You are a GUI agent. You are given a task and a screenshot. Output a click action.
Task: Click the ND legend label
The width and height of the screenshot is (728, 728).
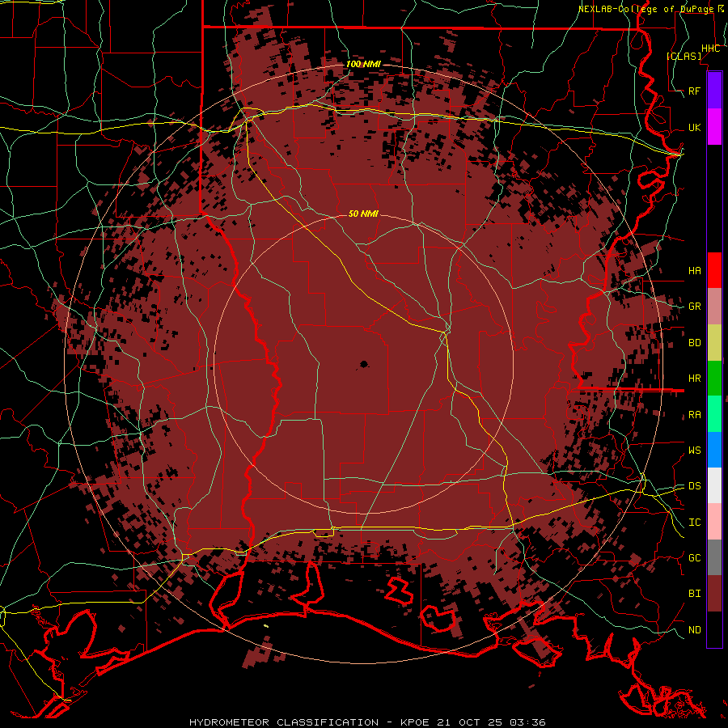pos(695,629)
